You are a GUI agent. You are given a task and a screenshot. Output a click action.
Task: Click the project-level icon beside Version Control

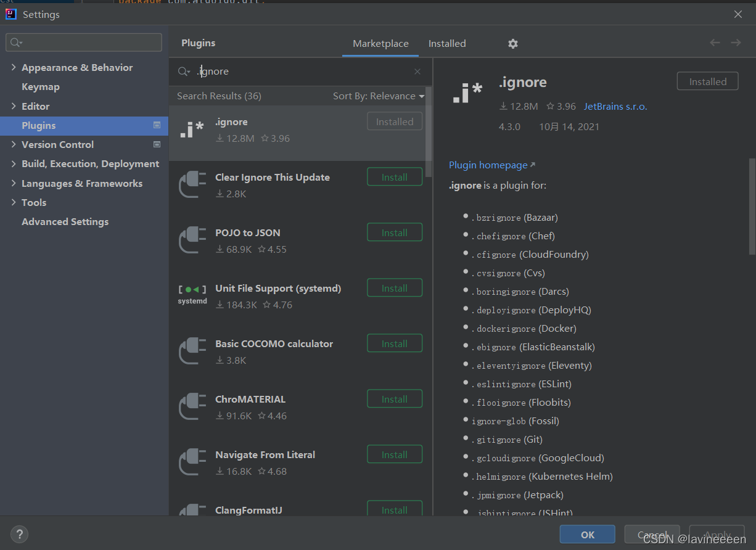(157, 144)
